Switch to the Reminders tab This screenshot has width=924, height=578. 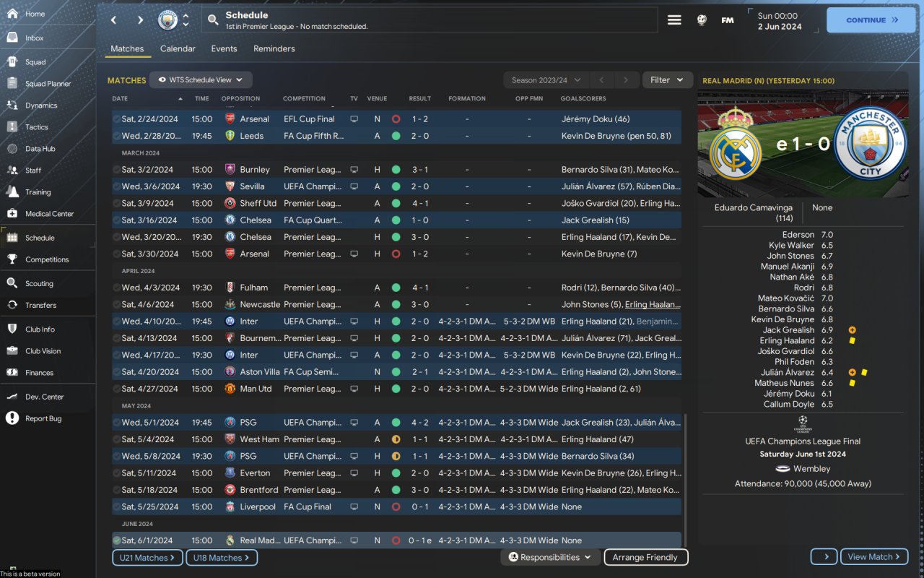pos(274,48)
